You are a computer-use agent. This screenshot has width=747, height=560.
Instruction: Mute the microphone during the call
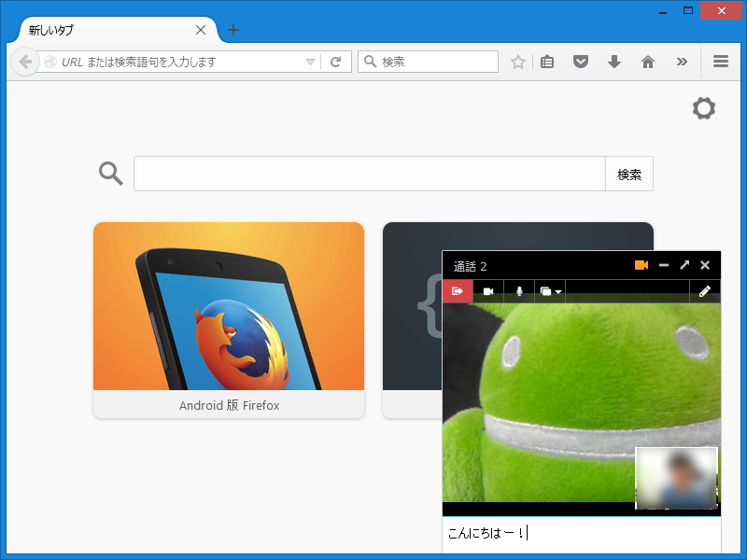click(x=519, y=291)
